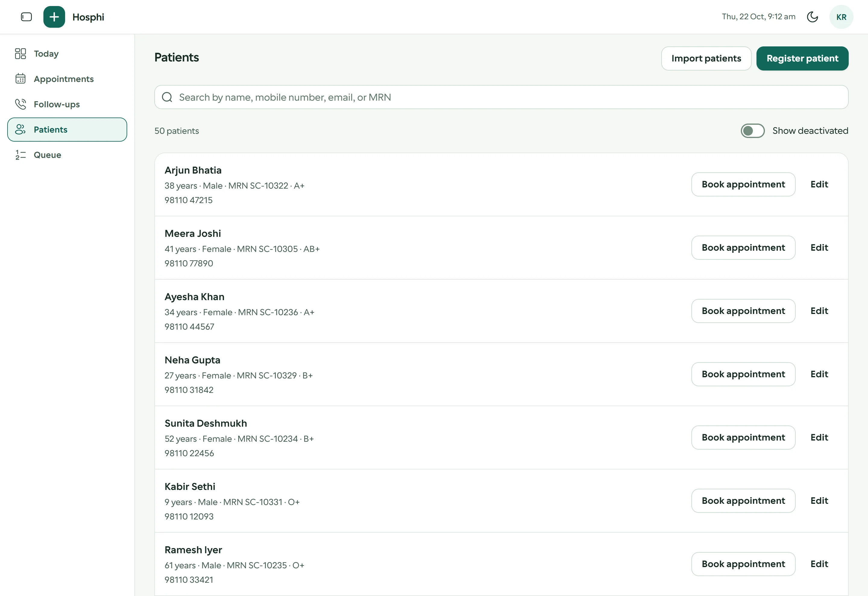The height and width of the screenshot is (596, 868).
Task: Book appointment for Ayesha Khan
Action: tap(743, 311)
